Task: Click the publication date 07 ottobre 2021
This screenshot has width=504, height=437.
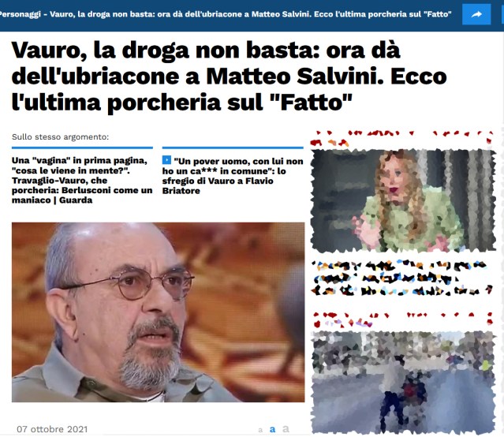Action: click(x=52, y=429)
